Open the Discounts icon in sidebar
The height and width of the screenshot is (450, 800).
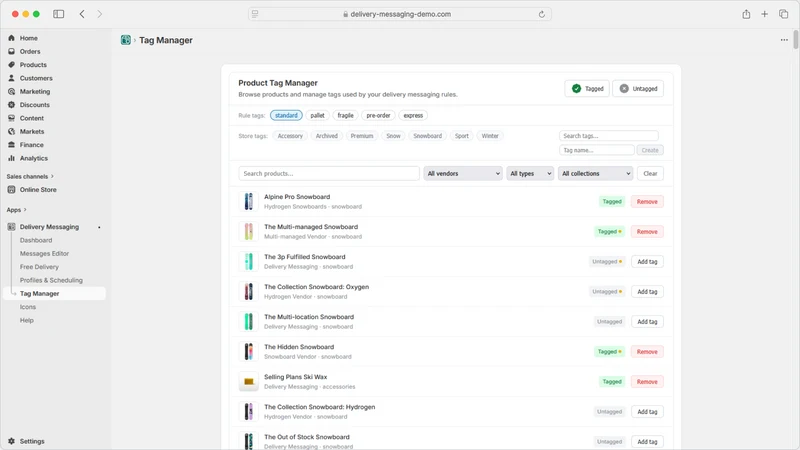pos(11,105)
